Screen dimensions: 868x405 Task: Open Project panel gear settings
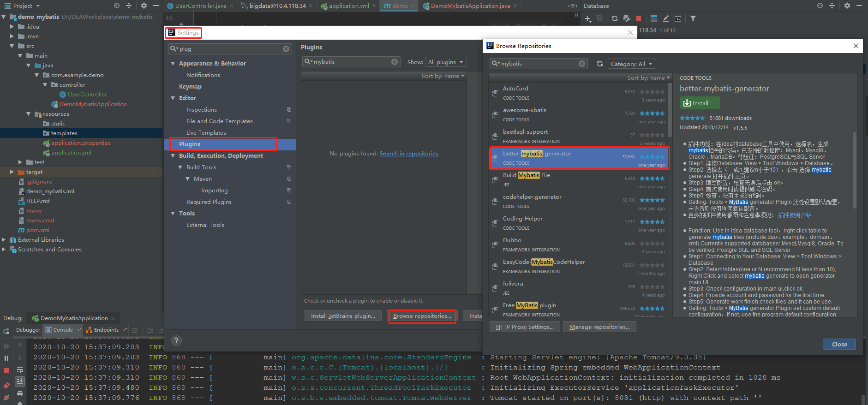(144, 6)
